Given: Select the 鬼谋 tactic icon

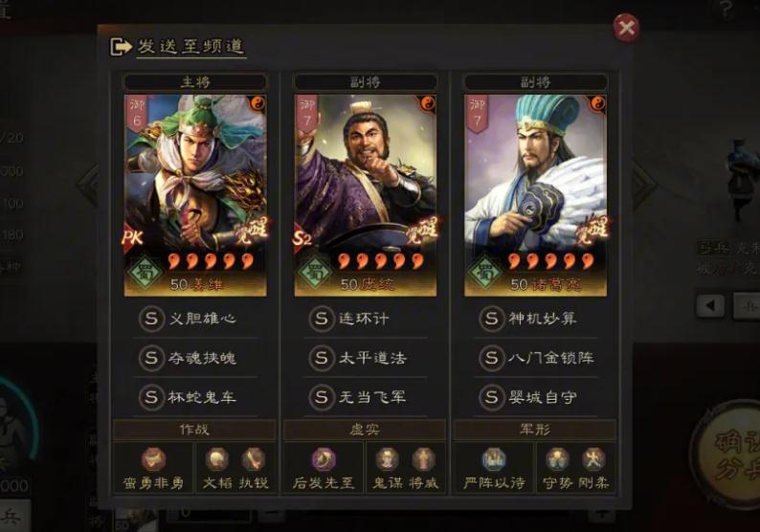Looking at the screenshot, I should (x=387, y=459).
